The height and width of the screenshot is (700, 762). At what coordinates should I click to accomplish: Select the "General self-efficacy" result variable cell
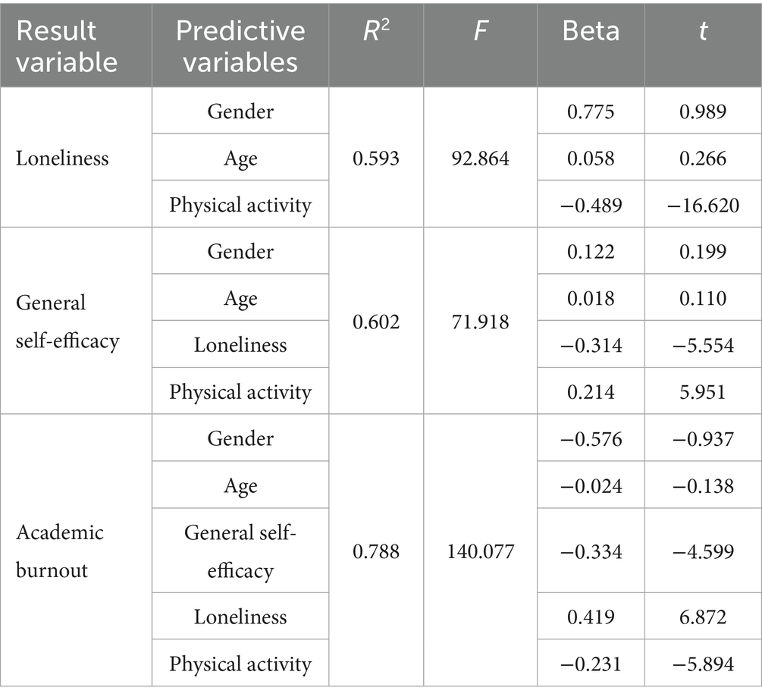[67, 322]
